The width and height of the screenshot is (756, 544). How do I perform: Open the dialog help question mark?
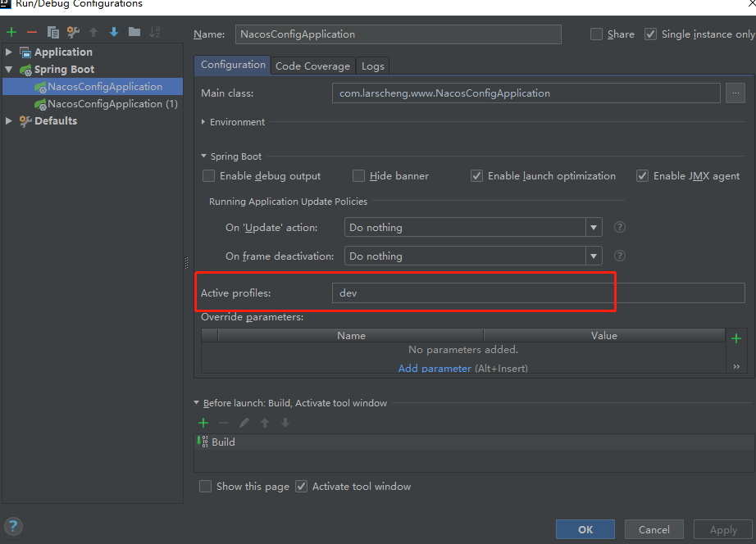coord(13,527)
